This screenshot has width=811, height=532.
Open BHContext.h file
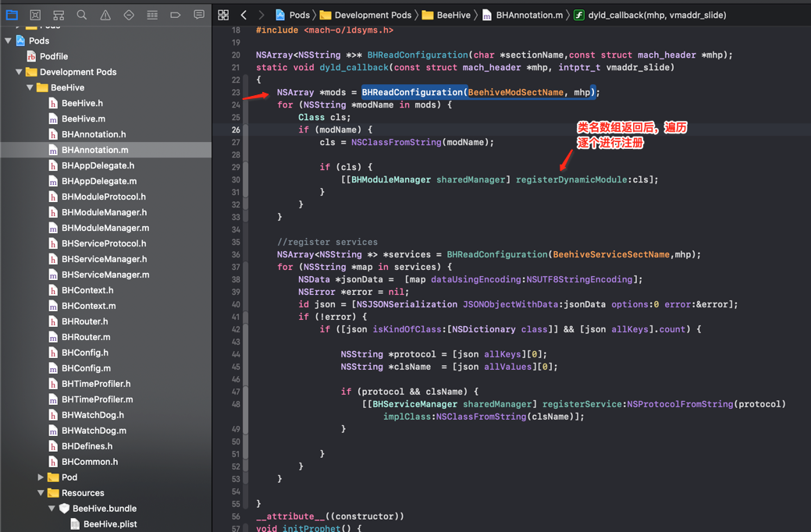(87, 290)
